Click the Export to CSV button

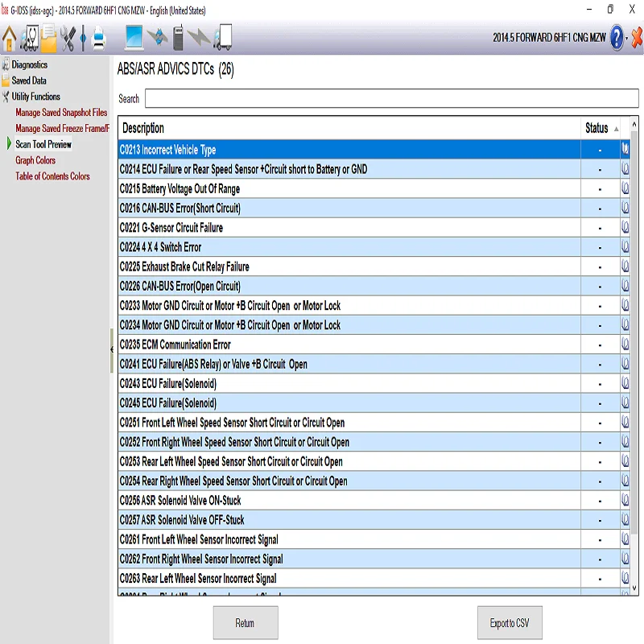point(510,622)
